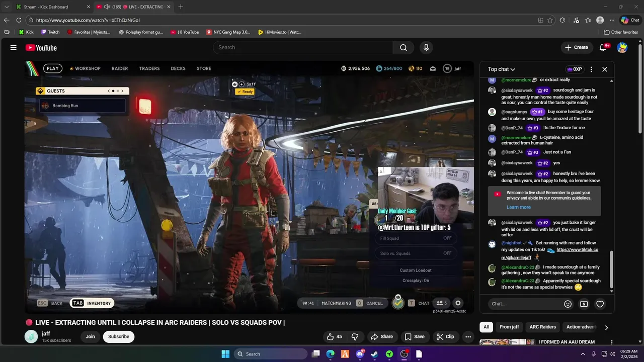Image resolution: width=644 pixels, height=362 pixels.
Task: Open live chat three-dot options menu
Action: (591, 69)
